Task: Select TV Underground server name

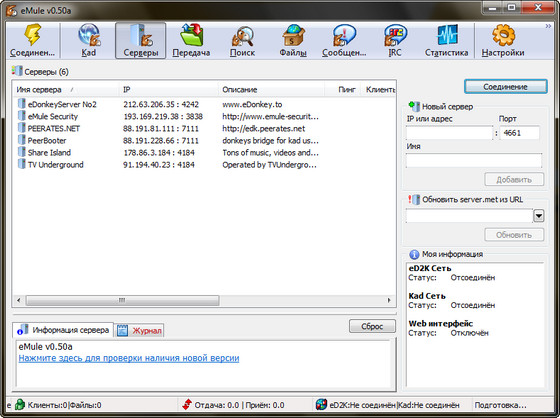Action: 55,165
